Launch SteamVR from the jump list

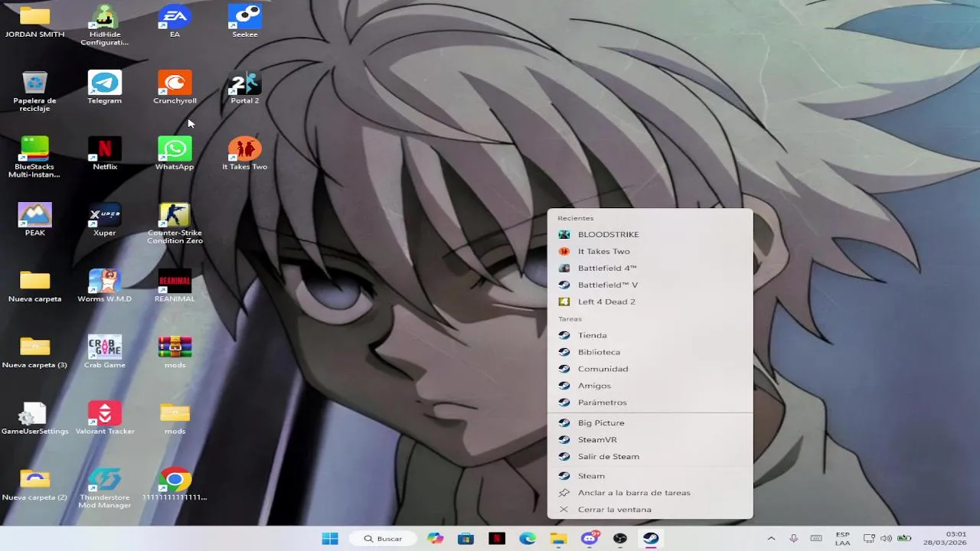coord(650,439)
